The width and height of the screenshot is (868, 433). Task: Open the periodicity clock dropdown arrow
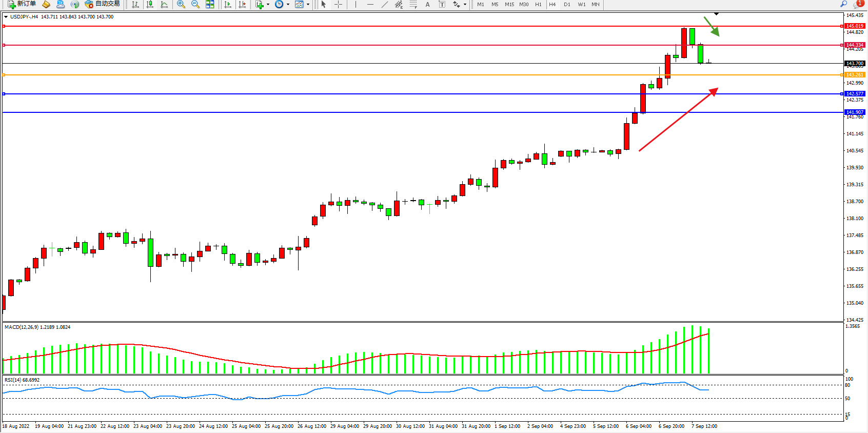click(x=288, y=4)
